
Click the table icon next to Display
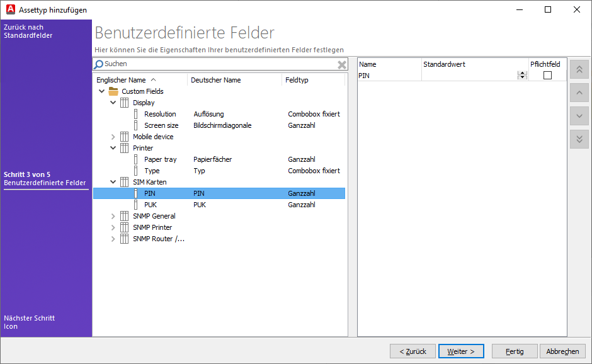tap(125, 103)
